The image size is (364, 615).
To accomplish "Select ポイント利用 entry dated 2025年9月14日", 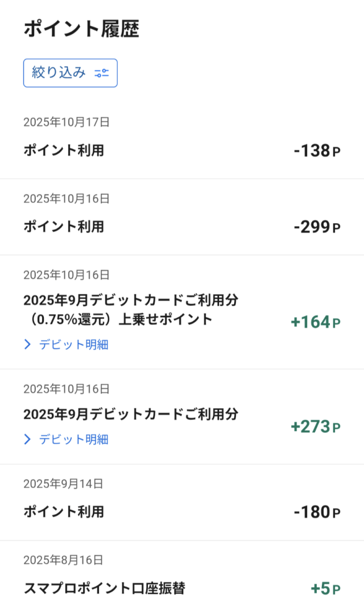I will tap(64, 511).
